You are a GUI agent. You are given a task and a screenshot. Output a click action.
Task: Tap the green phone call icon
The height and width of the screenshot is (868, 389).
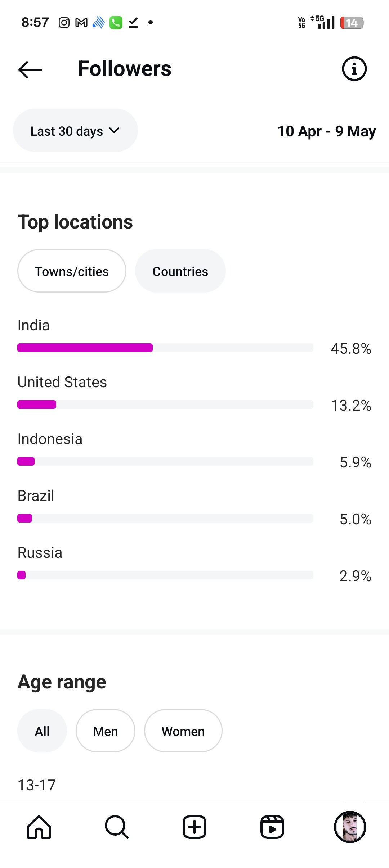(x=116, y=23)
